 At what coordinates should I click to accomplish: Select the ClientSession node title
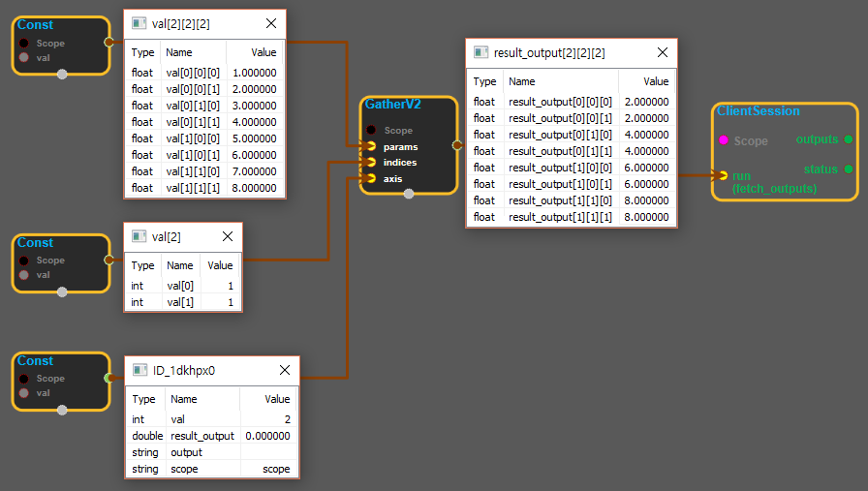click(758, 111)
